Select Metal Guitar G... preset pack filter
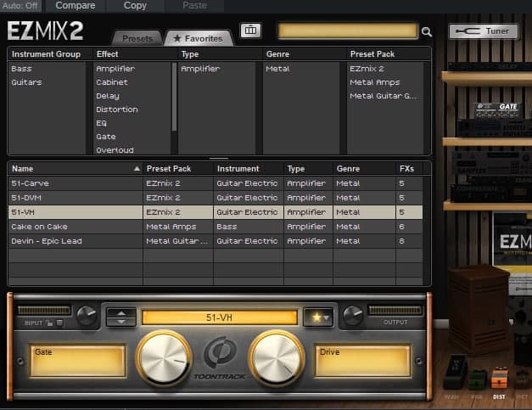The height and width of the screenshot is (410, 532). click(x=383, y=96)
